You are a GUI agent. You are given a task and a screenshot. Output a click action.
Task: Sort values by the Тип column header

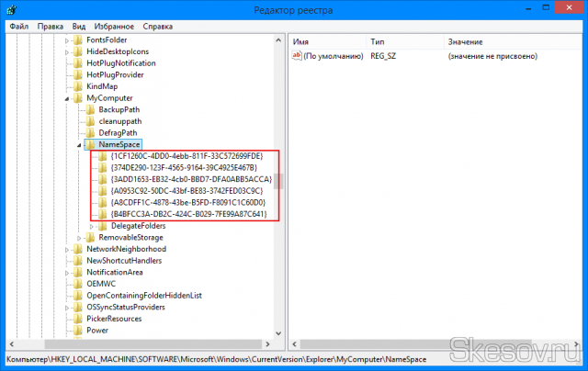tap(379, 42)
